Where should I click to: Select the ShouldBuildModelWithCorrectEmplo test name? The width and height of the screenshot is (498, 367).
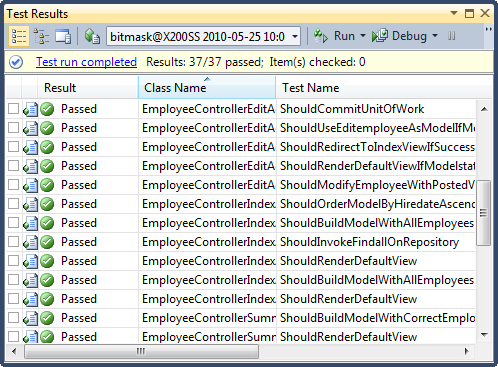[x=378, y=318]
